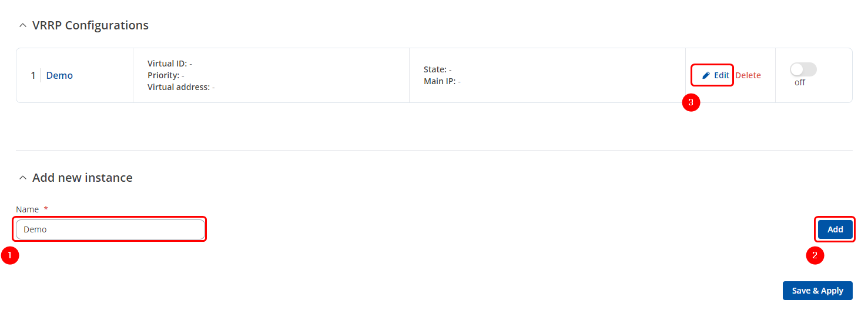Viewport: 868px width, 323px height.
Task: Click the pencil Edit icon for Demo
Action: click(x=706, y=75)
